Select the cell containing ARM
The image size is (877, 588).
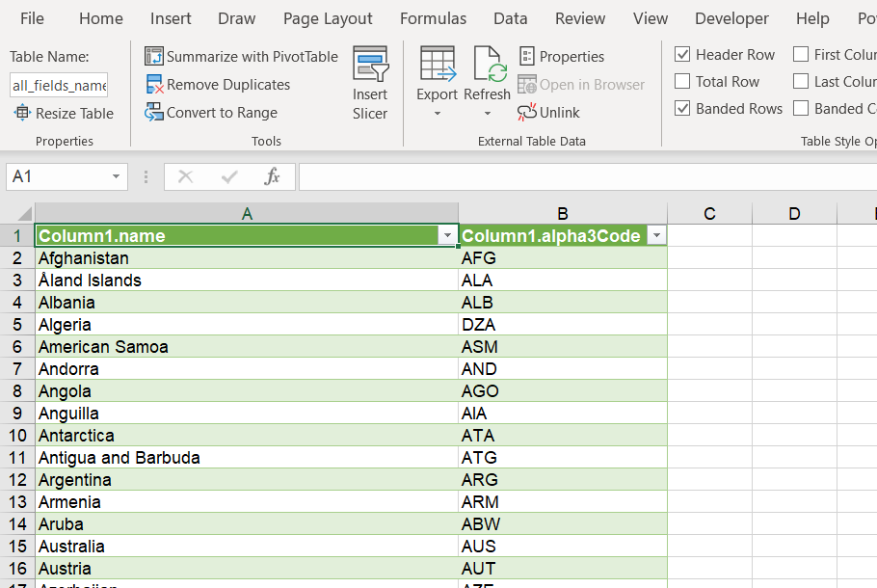click(x=563, y=502)
